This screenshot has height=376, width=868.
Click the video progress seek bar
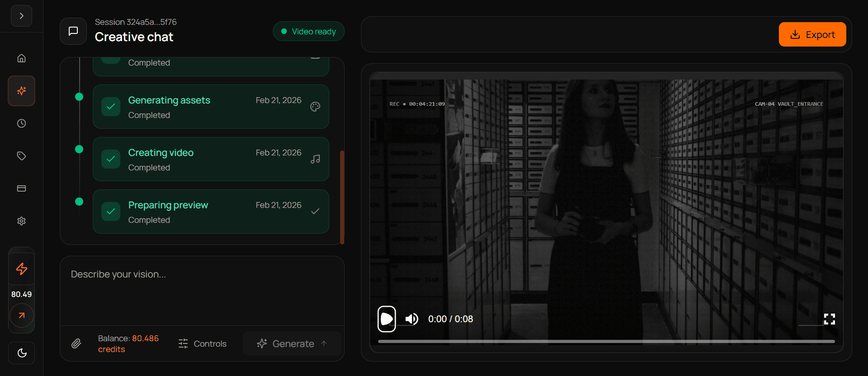606,342
